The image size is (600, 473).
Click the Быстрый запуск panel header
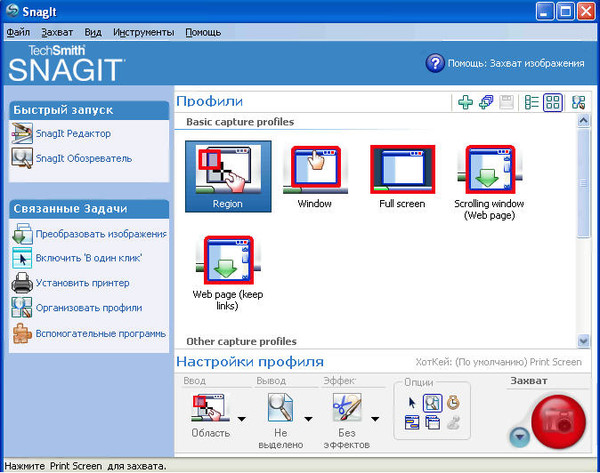(89, 110)
